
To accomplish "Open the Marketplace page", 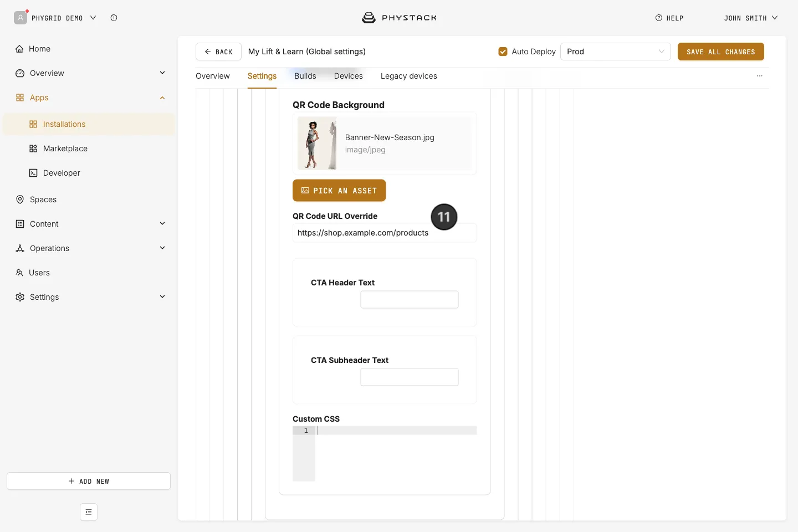I will [65, 149].
